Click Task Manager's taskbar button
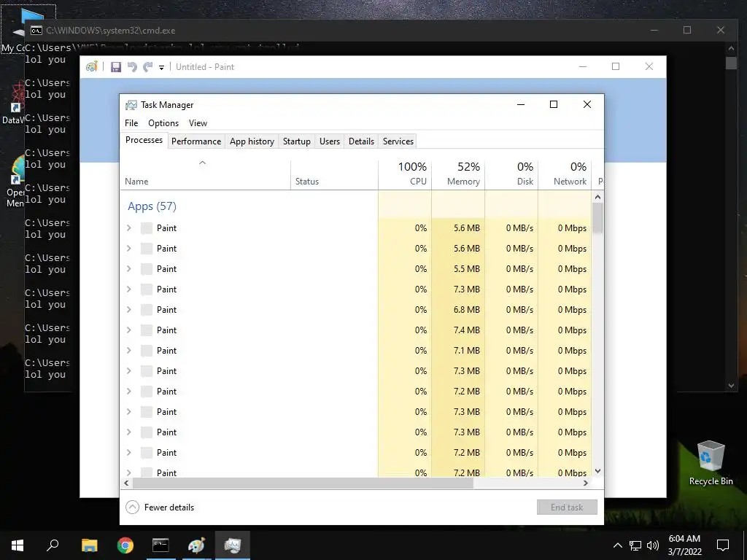 tap(233, 545)
